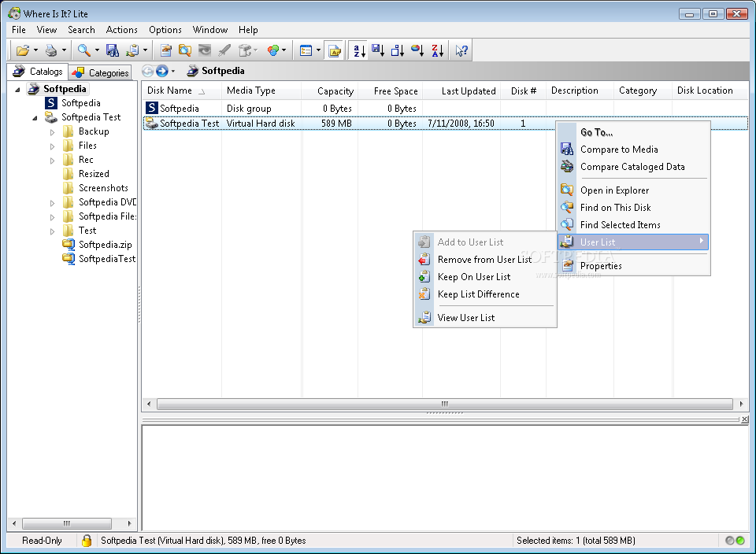Screen dimensions: 756x554
Task: Click the green status indicator light
Action: pos(739,541)
